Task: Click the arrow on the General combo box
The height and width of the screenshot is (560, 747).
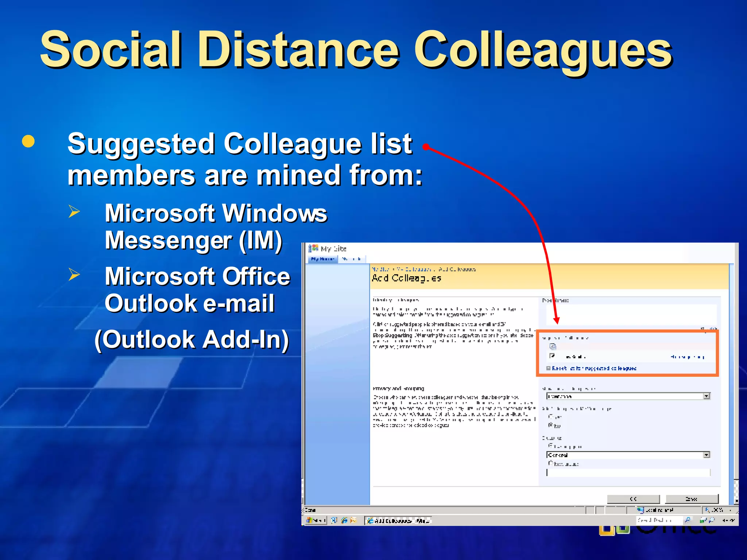Action: (707, 455)
